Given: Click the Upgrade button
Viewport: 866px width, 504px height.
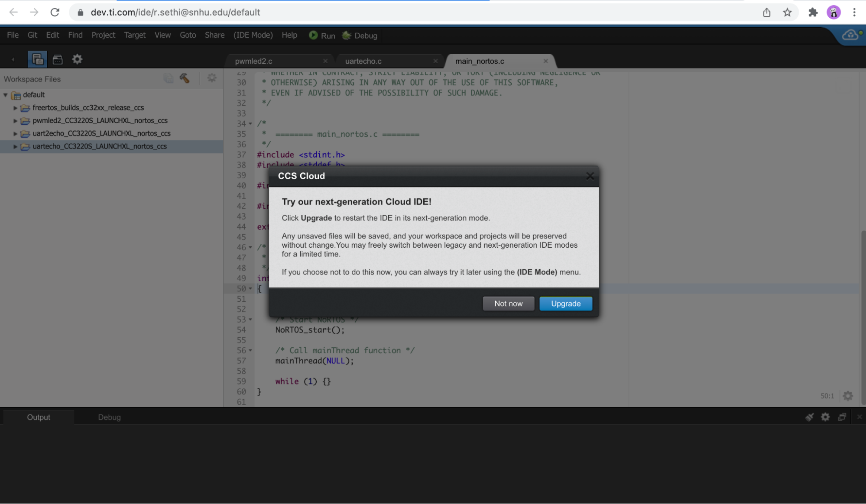Looking at the screenshot, I should pyautogui.click(x=565, y=304).
